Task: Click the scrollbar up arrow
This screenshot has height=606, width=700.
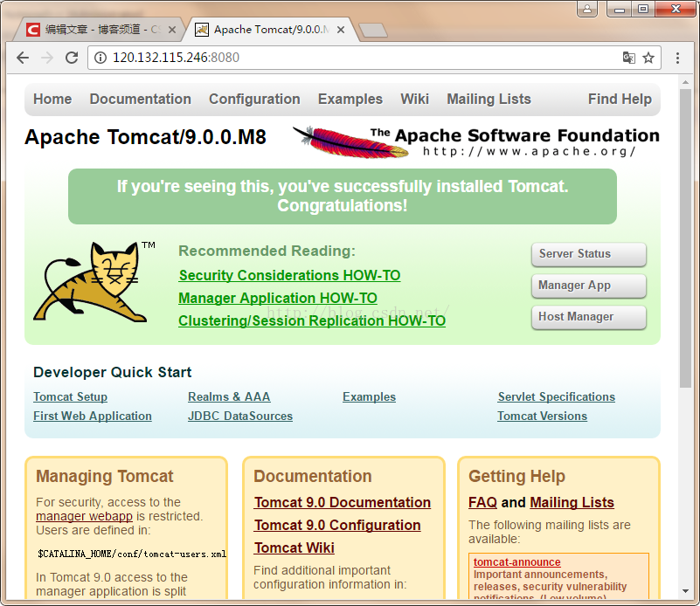Action: (x=685, y=82)
